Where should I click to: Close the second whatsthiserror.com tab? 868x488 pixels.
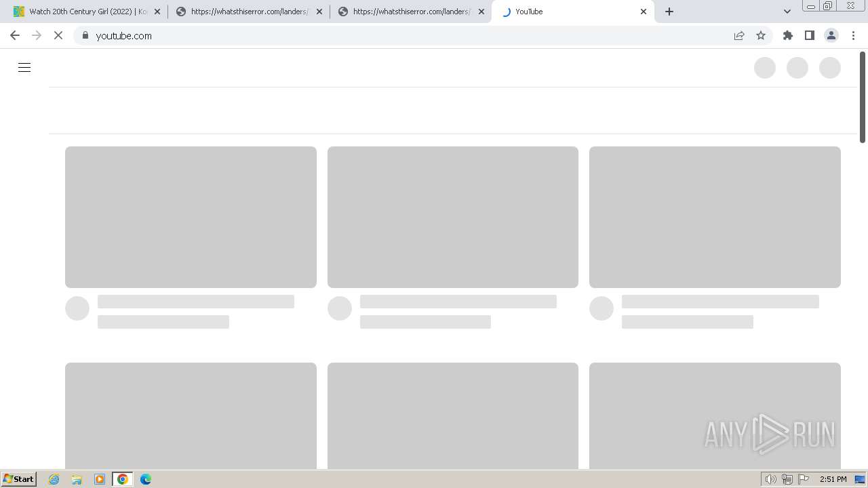[x=481, y=12]
